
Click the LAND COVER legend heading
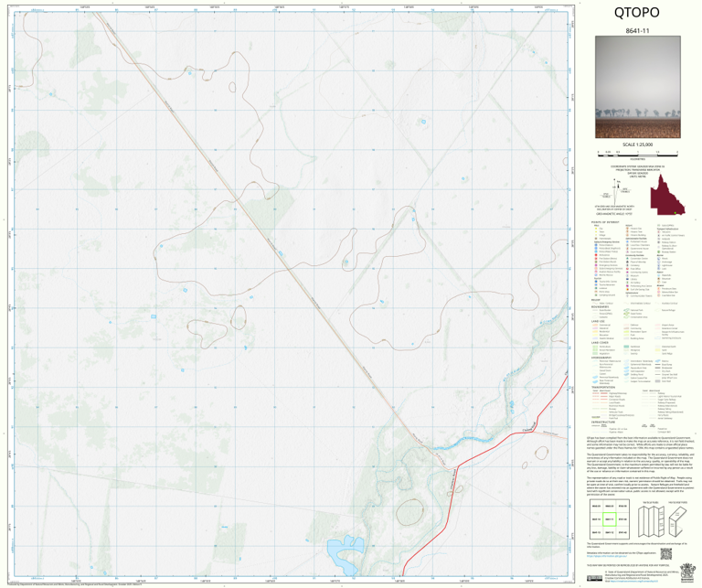[600, 342]
